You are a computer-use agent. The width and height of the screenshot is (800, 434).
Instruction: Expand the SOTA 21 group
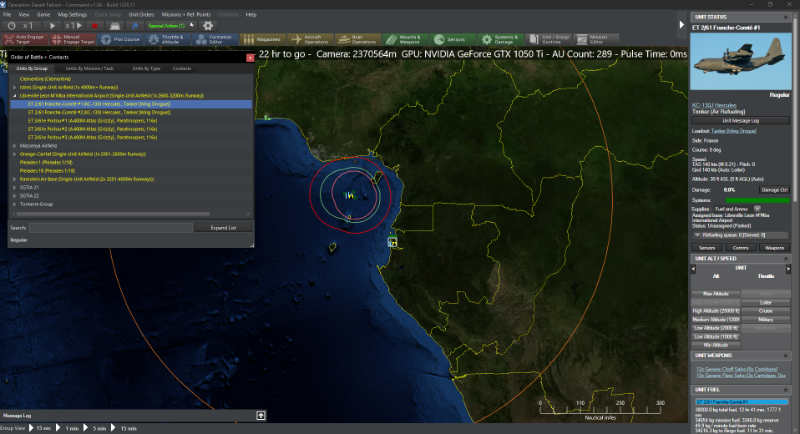15,188
